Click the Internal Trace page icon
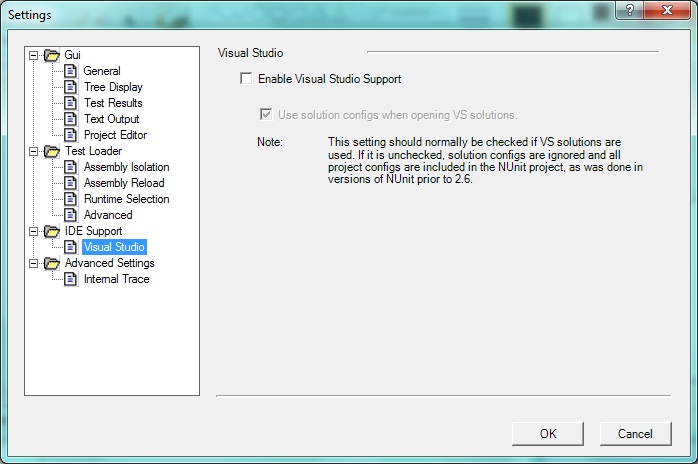The width and height of the screenshot is (698, 464). pyautogui.click(x=71, y=279)
